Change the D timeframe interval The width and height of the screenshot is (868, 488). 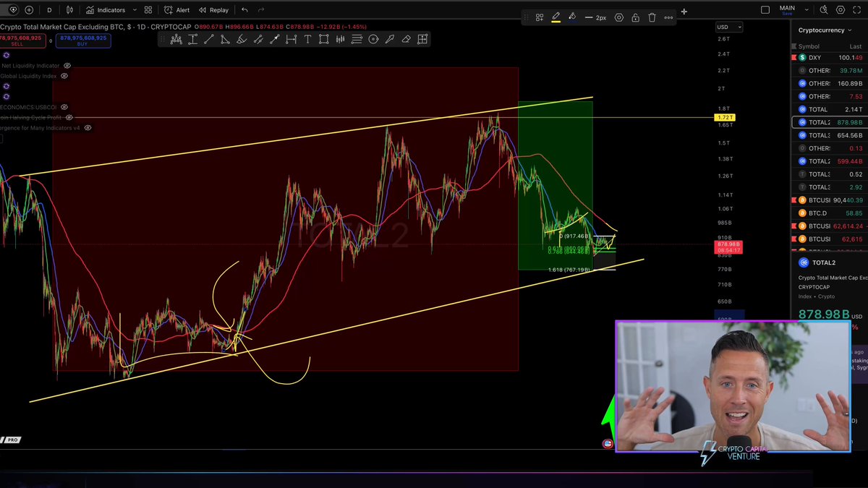[49, 10]
